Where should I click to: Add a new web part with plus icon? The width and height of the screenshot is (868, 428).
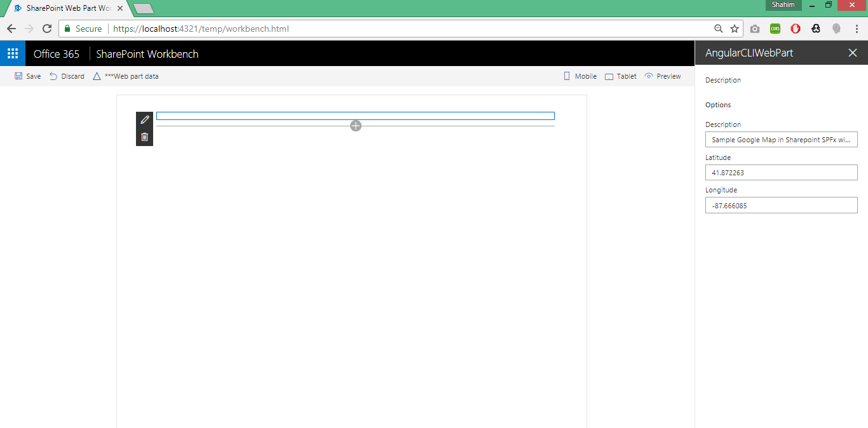point(356,126)
